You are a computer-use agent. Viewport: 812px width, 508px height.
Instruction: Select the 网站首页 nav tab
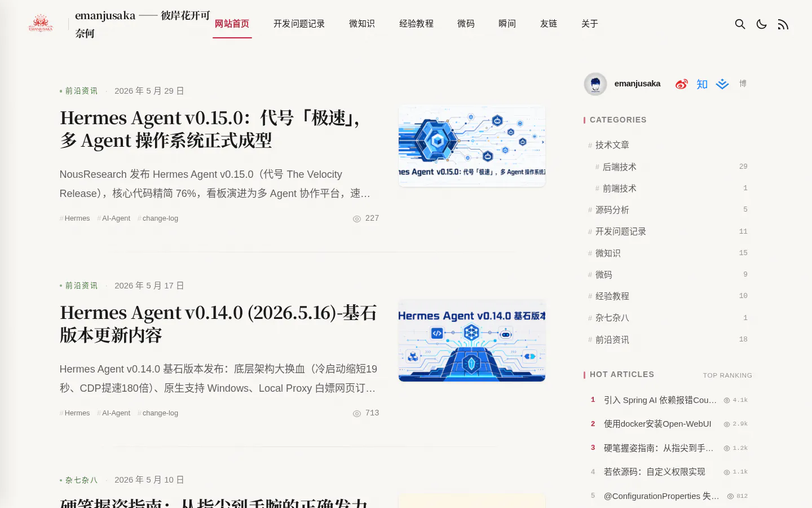[232, 24]
